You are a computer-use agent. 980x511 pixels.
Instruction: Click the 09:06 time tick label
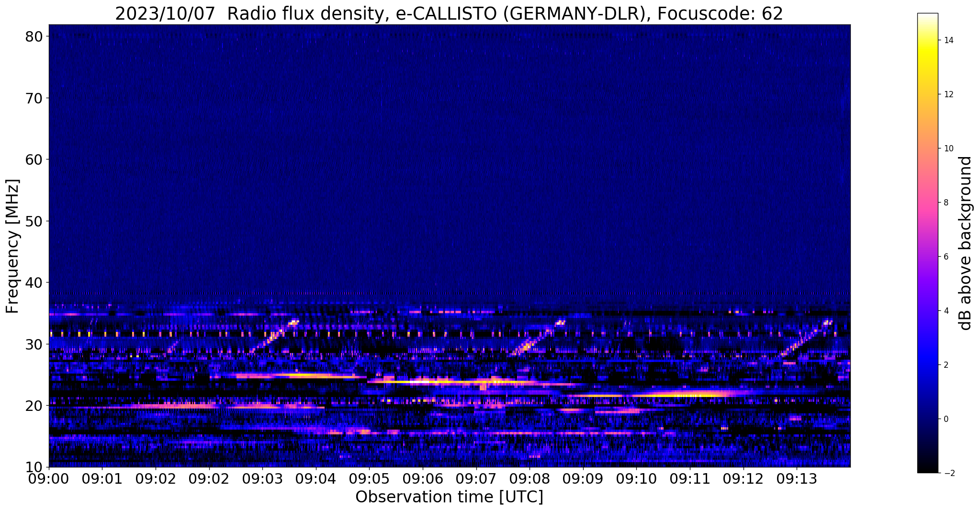pos(423,478)
